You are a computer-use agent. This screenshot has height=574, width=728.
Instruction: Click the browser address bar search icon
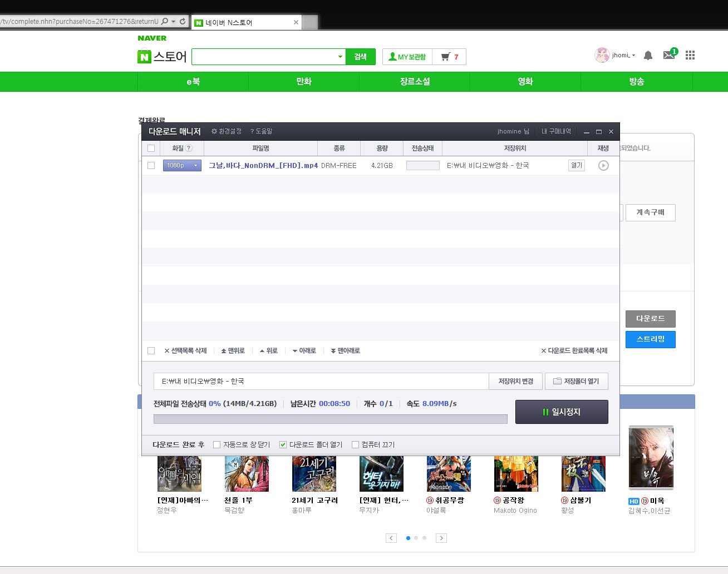click(165, 22)
